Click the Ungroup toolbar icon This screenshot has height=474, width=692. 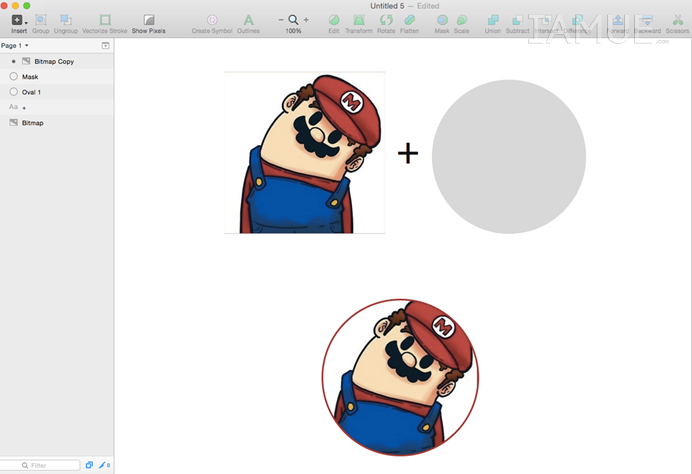click(x=66, y=20)
